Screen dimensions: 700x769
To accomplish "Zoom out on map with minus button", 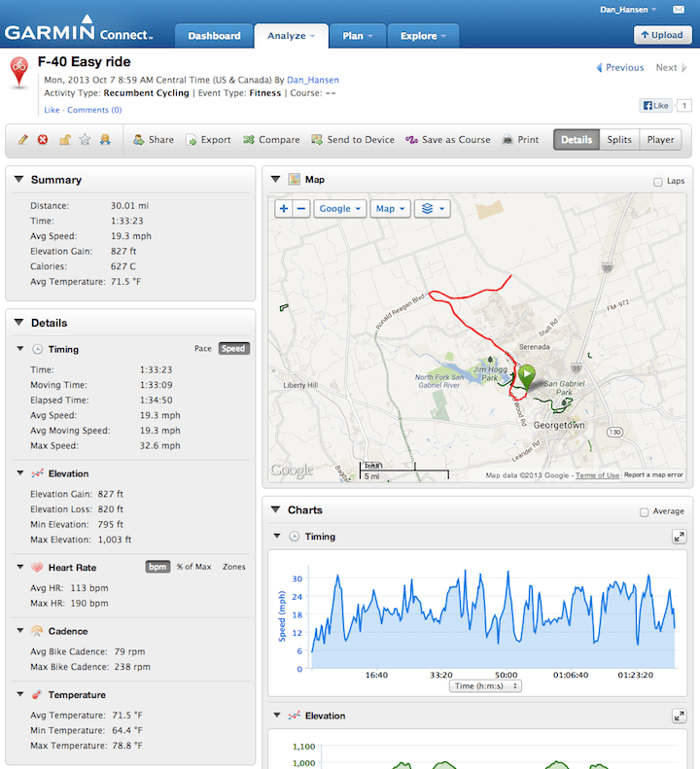I will [x=301, y=209].
